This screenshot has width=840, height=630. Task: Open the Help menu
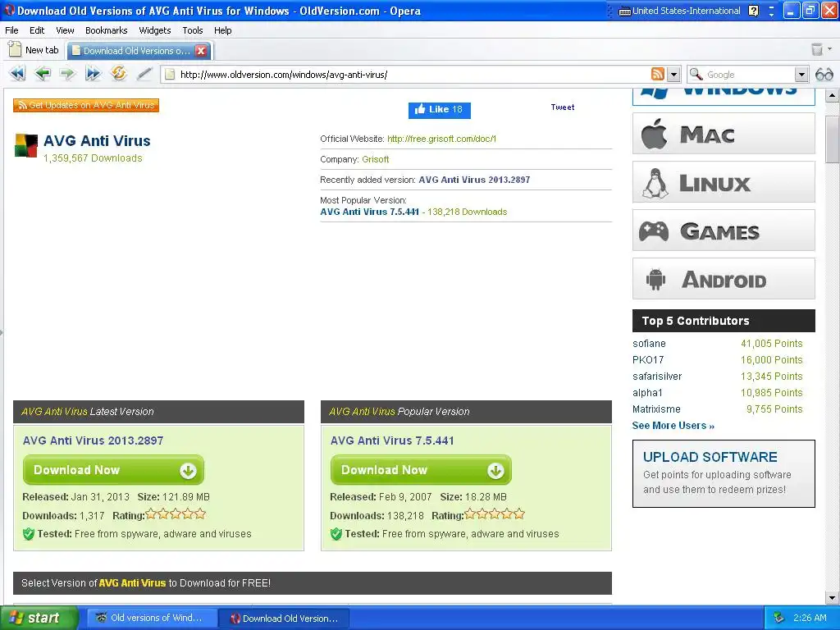click(223, 30)
